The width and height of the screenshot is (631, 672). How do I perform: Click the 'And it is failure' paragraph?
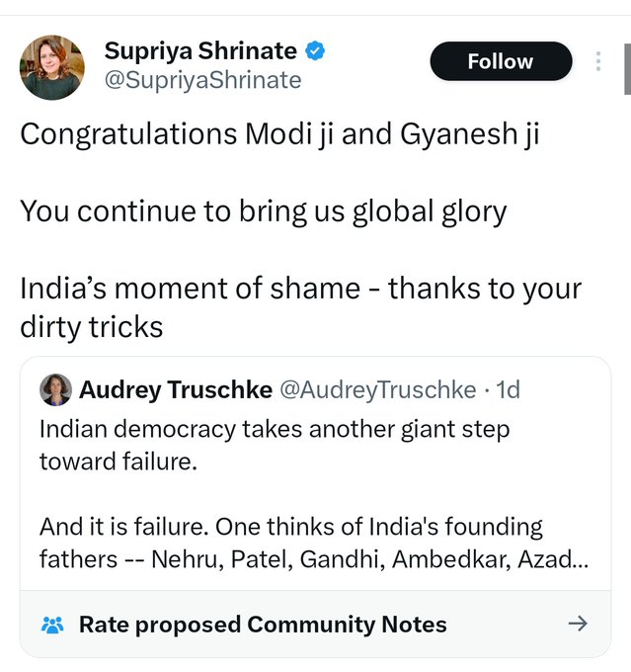(291, 527)
